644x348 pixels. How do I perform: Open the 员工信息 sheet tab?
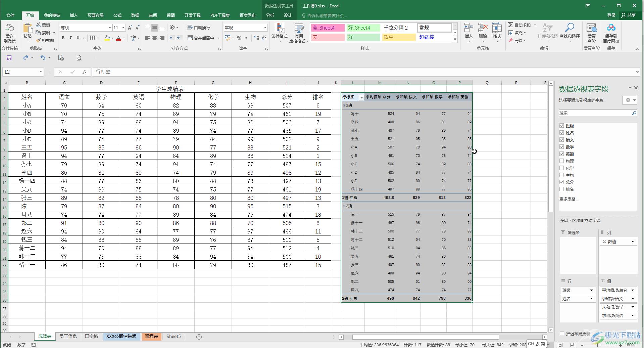pos(68,336)
